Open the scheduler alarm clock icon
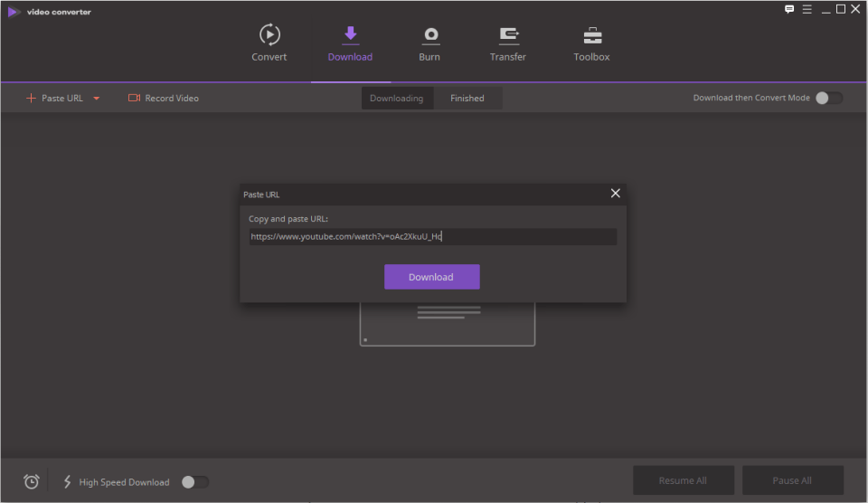This screenshot has height=503, width=868. click(x=32, y=481)
